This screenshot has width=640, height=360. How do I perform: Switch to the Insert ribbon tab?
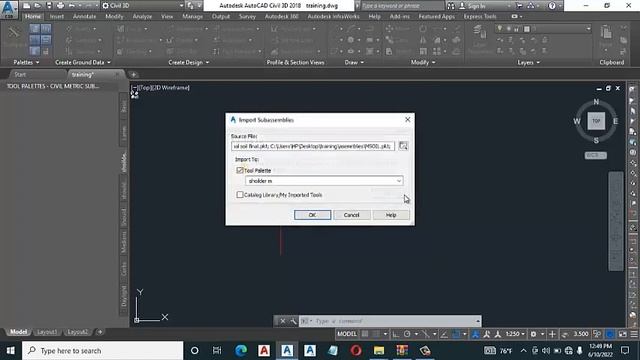tap(57, 16)
